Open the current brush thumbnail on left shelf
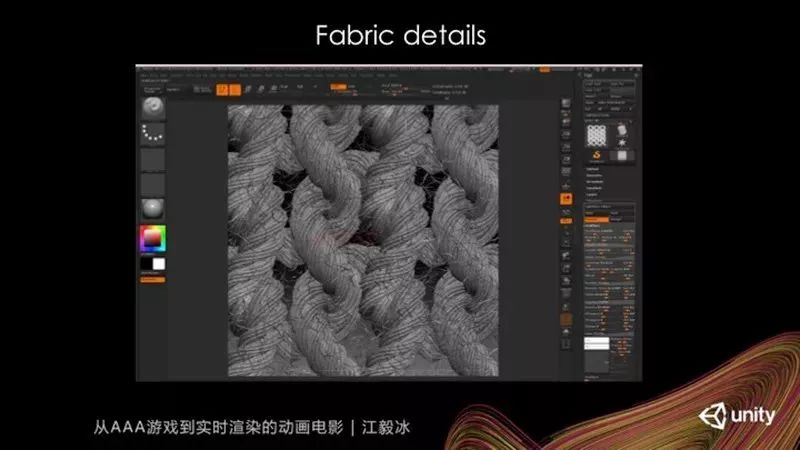Image resolution: width=800 pixels, height=450 pixels. point(153,107)
